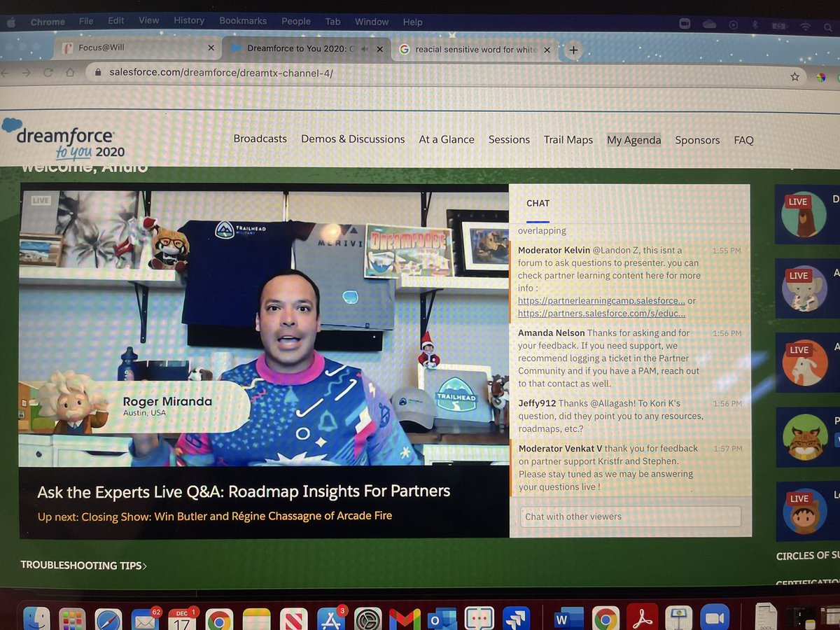Click the address bar URL
Screen dimensions: 840x630
(221, 72)
